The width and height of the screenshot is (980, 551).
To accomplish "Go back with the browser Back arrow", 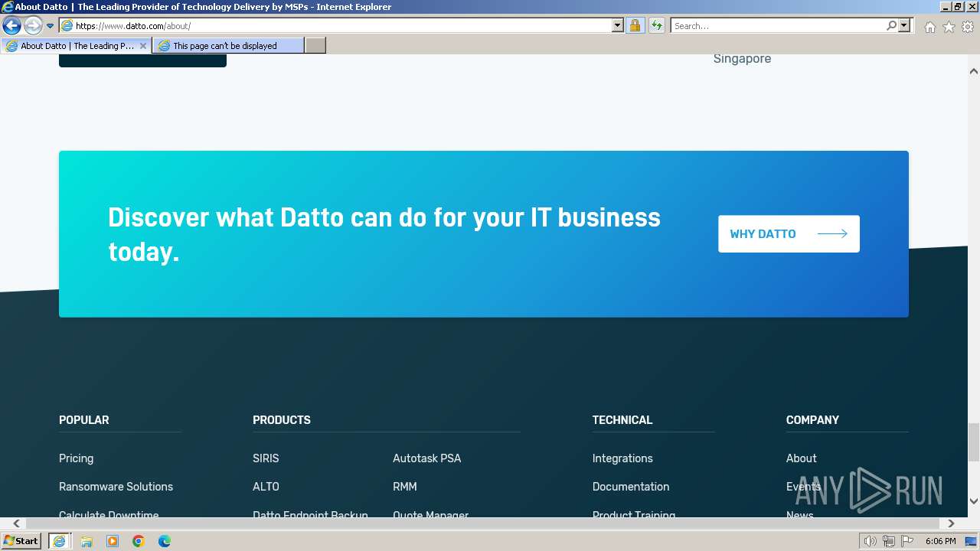I will [x=11, y=26].
